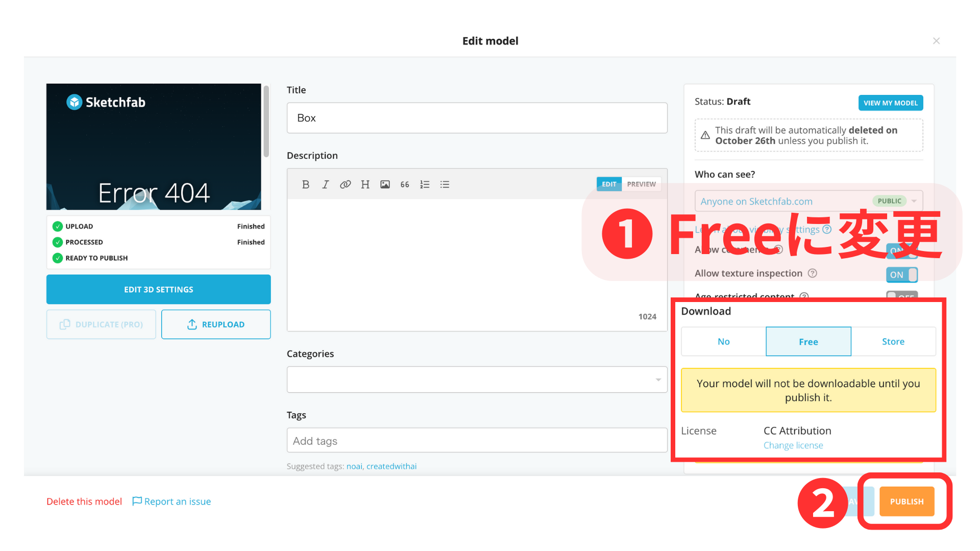This screenshot has width=980, height=551.
Task: Click the thumbnail panel scrollbar
Action: tap(266, 121)
